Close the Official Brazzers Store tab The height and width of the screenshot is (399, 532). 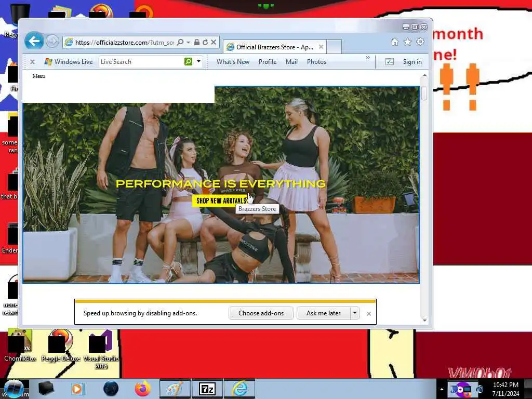point(321,47)
